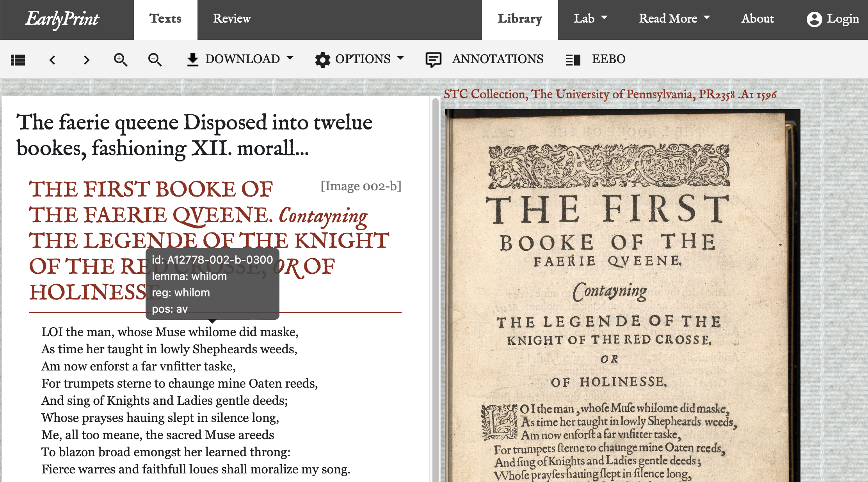
Task: Switch to the Review tab
Action: pyautogui.click(x=231, y=18)
